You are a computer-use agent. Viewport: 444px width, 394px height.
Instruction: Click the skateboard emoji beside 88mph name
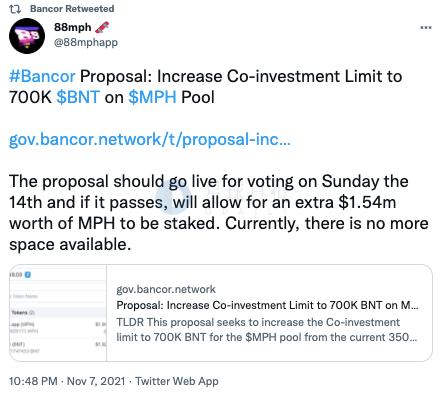(x=102, y=27)
